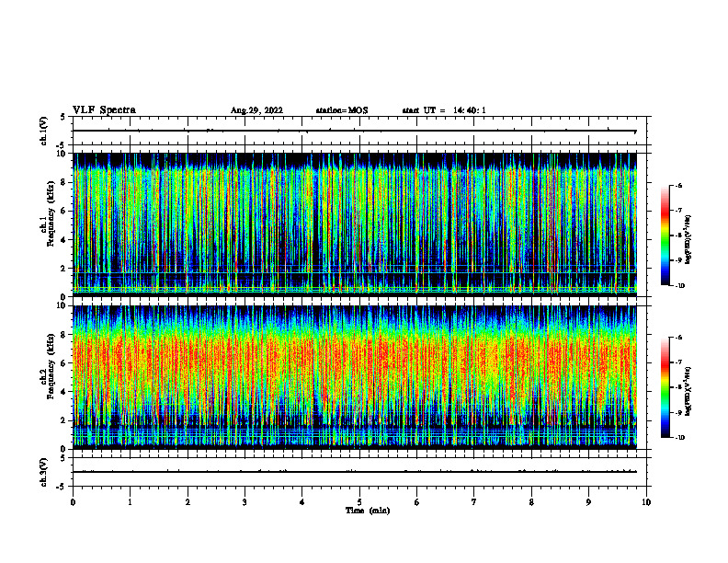Screen dimensions: 728x563
Task: Click the "8" kHz tick on ch.1 axis
Action: coord(64,182)
